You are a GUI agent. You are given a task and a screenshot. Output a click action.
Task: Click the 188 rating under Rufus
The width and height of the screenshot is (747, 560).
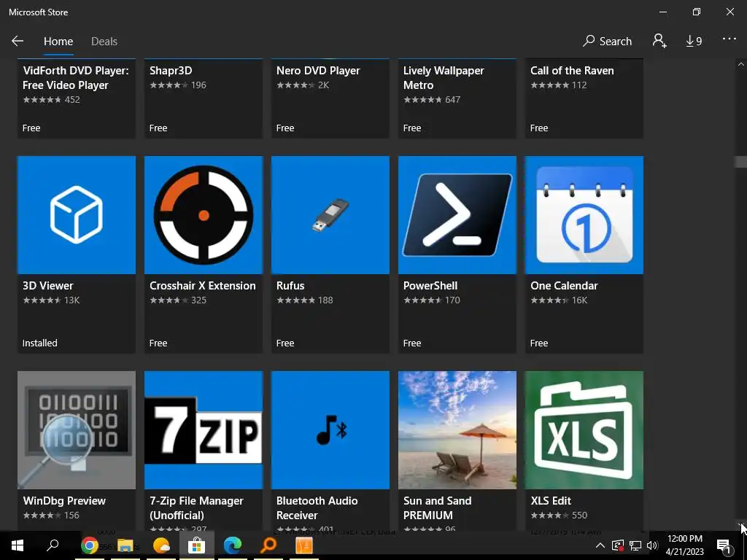click(325, 300)
